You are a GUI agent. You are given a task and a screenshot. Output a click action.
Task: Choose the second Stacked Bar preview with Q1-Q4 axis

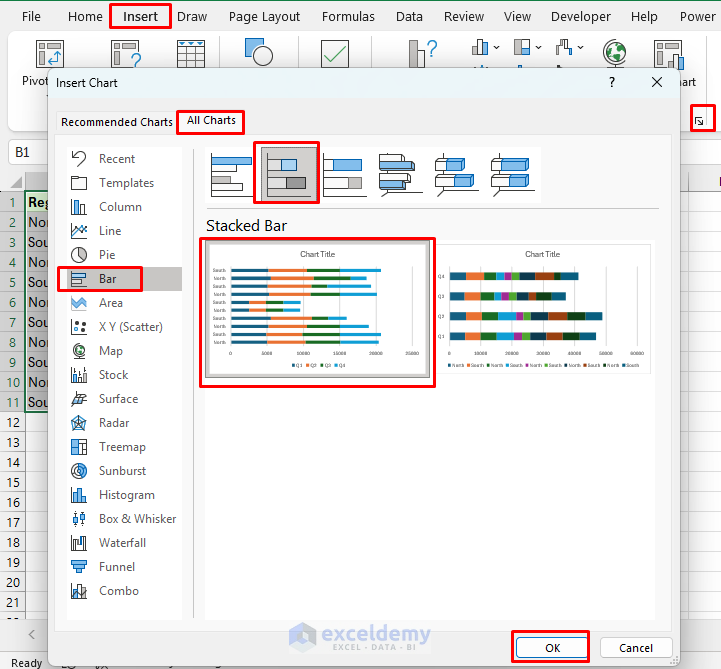(543, 309)
